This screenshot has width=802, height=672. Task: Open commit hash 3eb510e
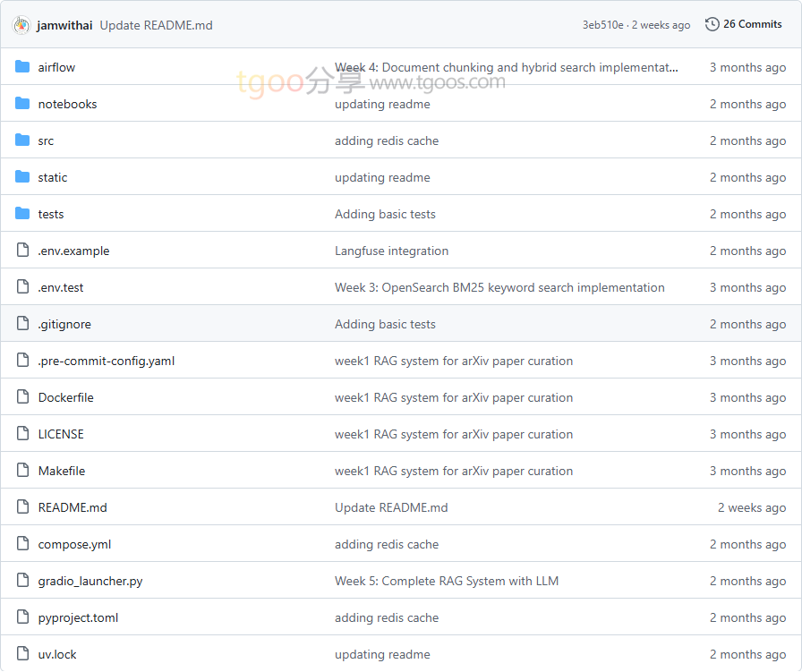point(602,25)
